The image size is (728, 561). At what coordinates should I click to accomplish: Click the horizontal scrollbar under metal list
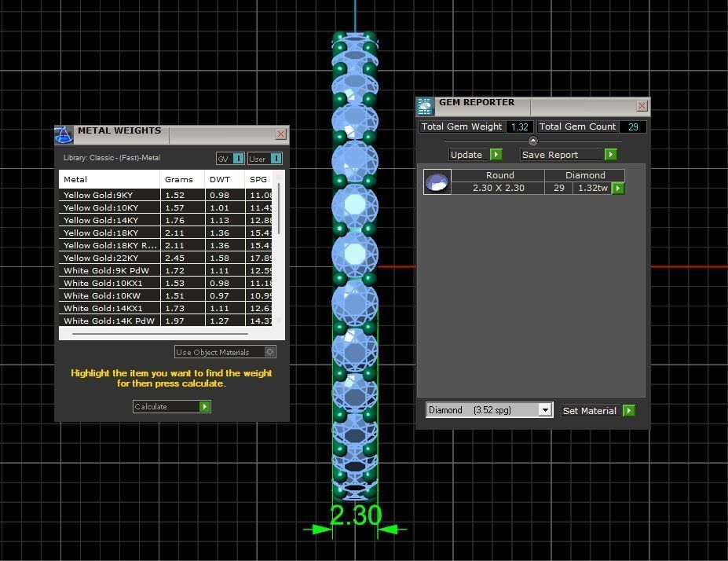coord(160,333)
